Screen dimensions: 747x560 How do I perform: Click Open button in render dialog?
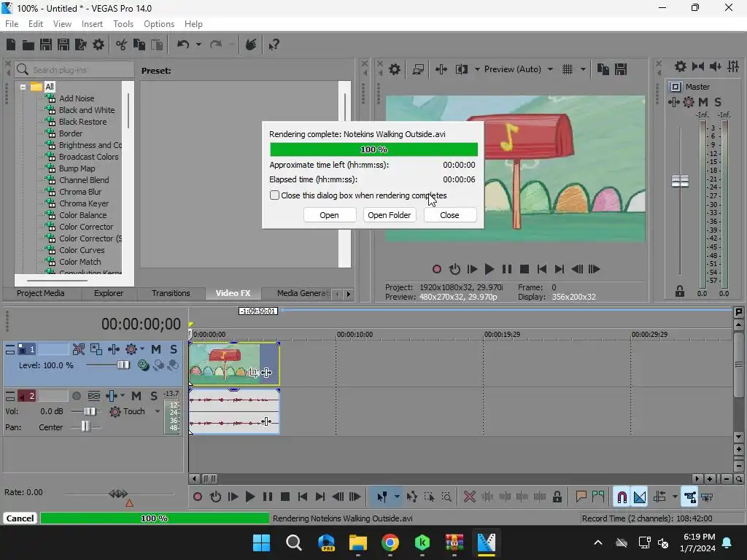[x=329, y=215]
